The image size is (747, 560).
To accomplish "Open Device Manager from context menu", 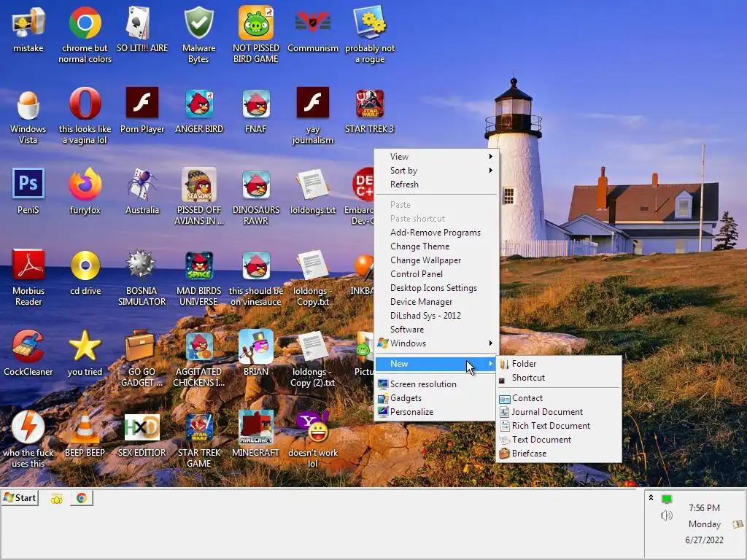I will tap(436, 301).
